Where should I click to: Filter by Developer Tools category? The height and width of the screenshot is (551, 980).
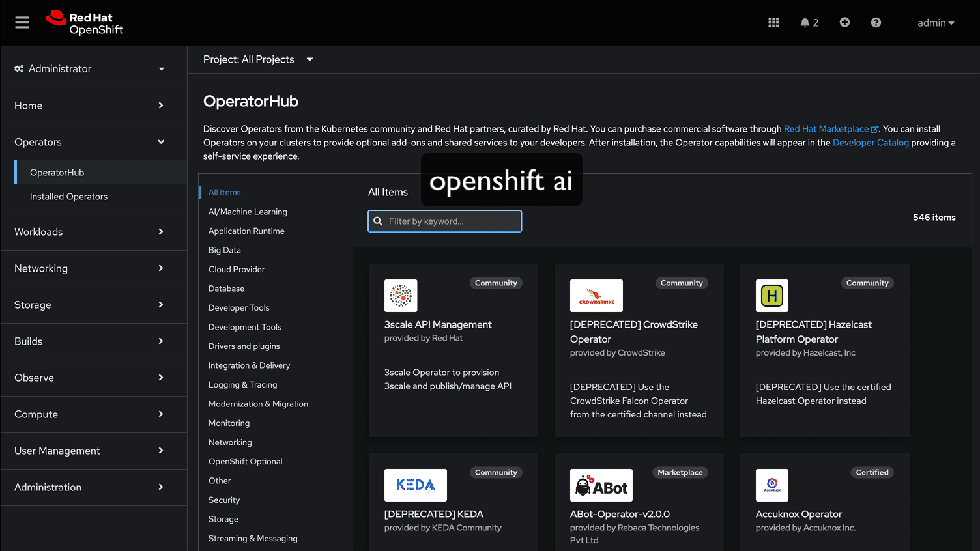click(238, 308)
